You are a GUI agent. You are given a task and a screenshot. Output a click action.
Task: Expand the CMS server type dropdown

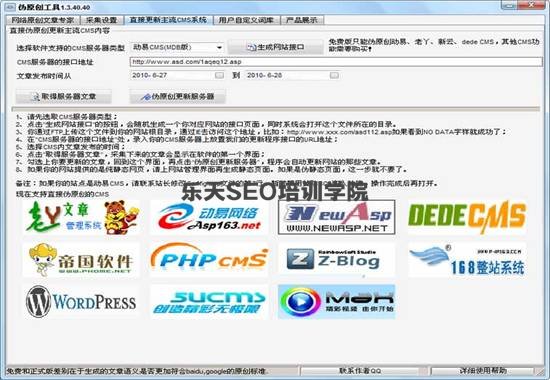click(219, 47)
